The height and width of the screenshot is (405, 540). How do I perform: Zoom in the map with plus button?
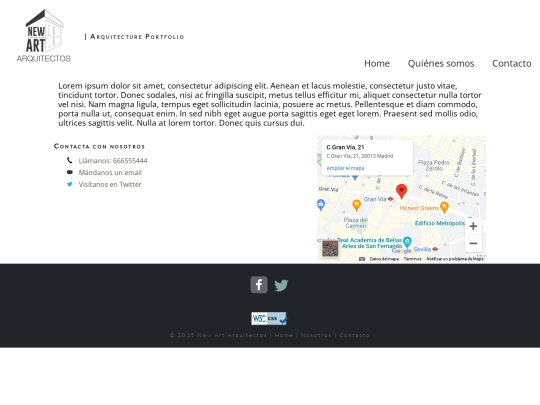pos(473,226)
